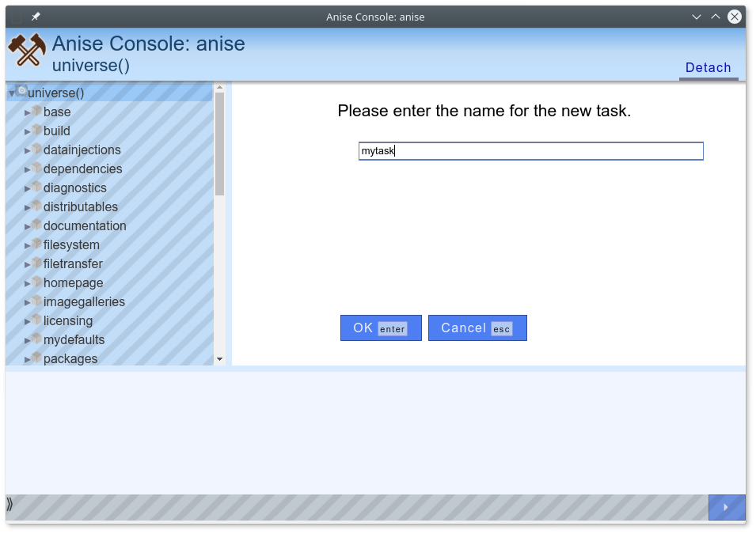Click the console prompt chevron icon

[x=9, y=505]
